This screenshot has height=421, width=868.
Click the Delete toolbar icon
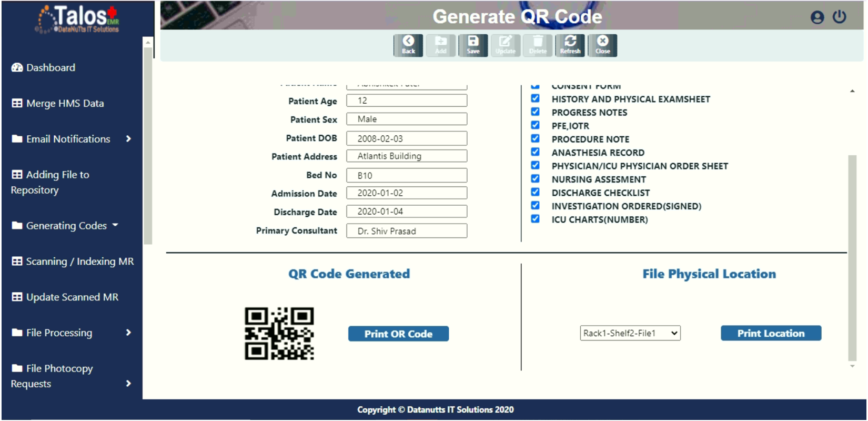pos(538,45)
